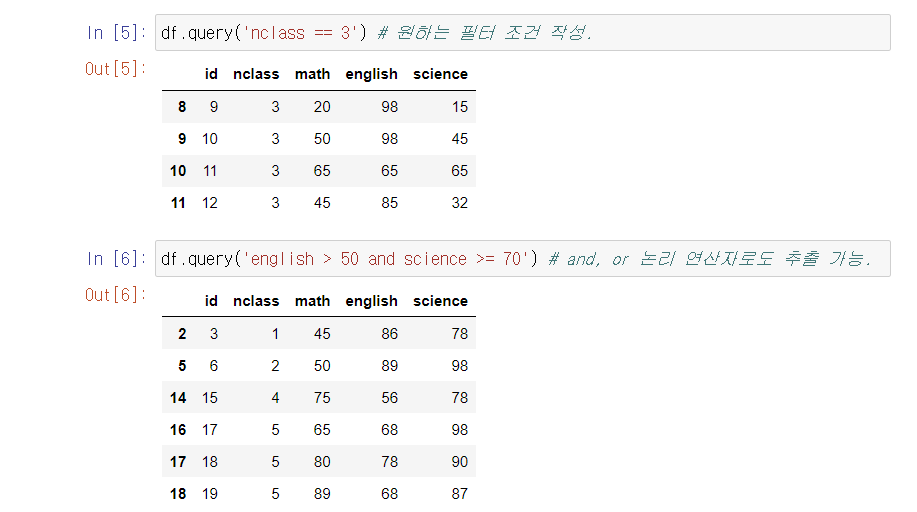This screenshot has height=512, width=917.
Task: Select row index 11 in Out[5] table
Action: pyautogui.click(x=178, y=203)
